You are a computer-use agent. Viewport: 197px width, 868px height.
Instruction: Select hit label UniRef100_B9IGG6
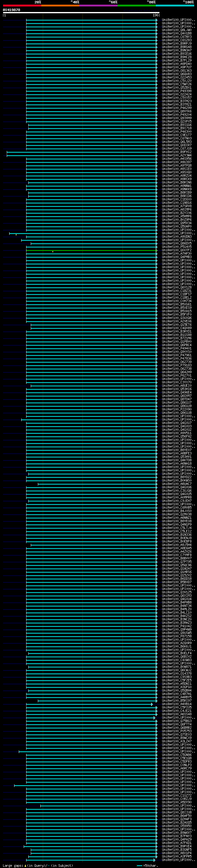[x=176, y=125]
